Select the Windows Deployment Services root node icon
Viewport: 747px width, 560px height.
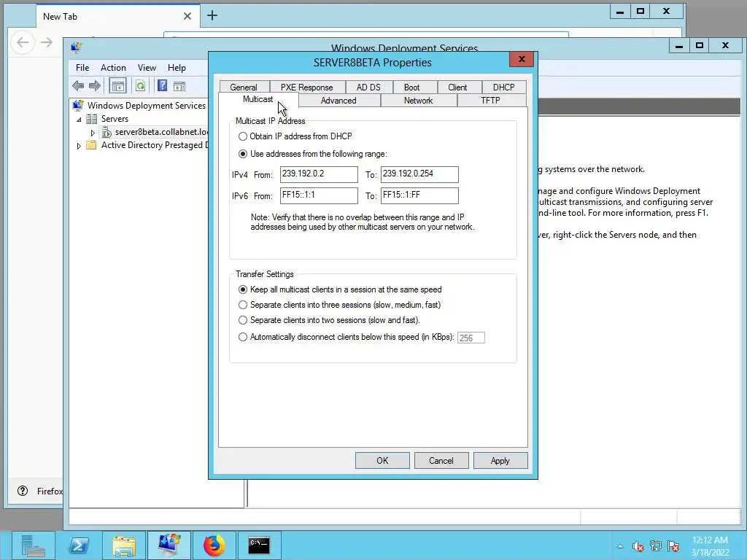click(x=79, y=105)
